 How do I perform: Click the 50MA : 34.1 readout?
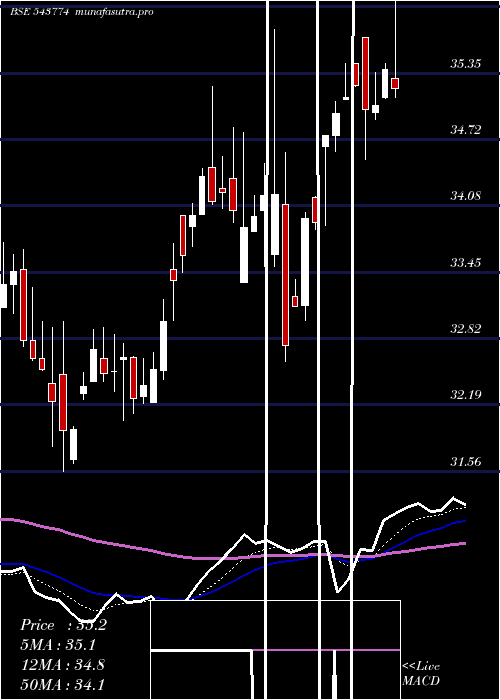point(63,684)
